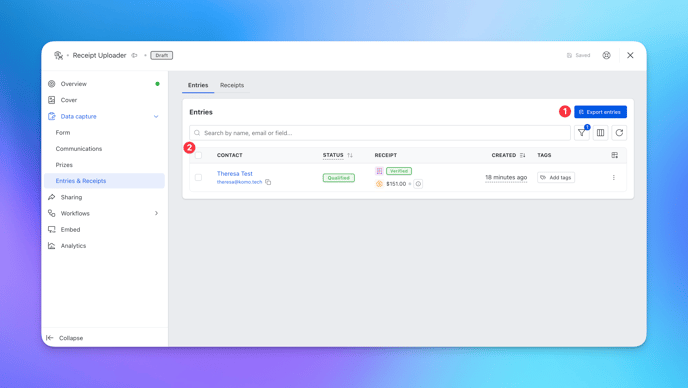688x388 pixels.
Task: Open the columns layout icon
Action: pos(600,133)
